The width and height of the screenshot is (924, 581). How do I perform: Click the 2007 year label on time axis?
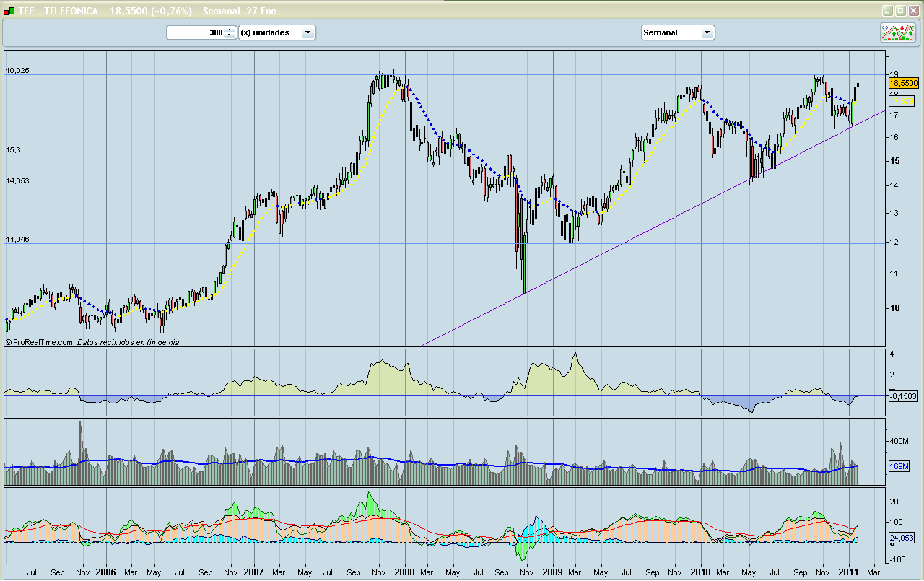254,572
